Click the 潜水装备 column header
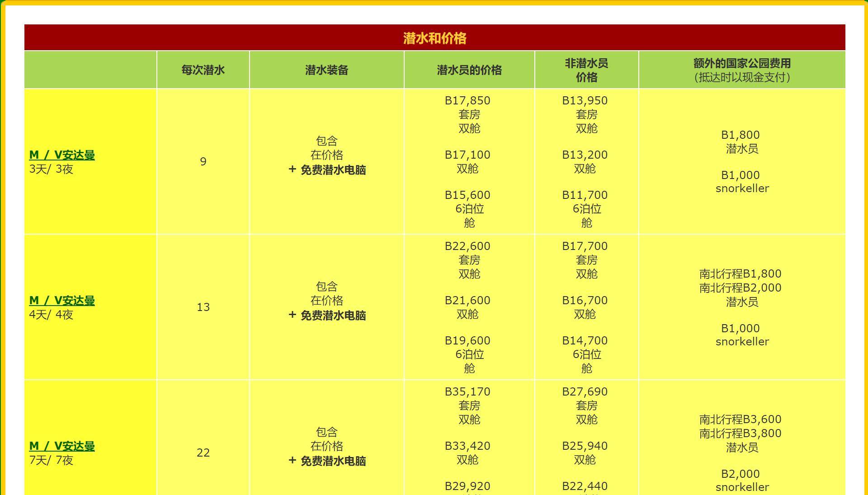Screen dimensions: 868x495 [326, 70]
